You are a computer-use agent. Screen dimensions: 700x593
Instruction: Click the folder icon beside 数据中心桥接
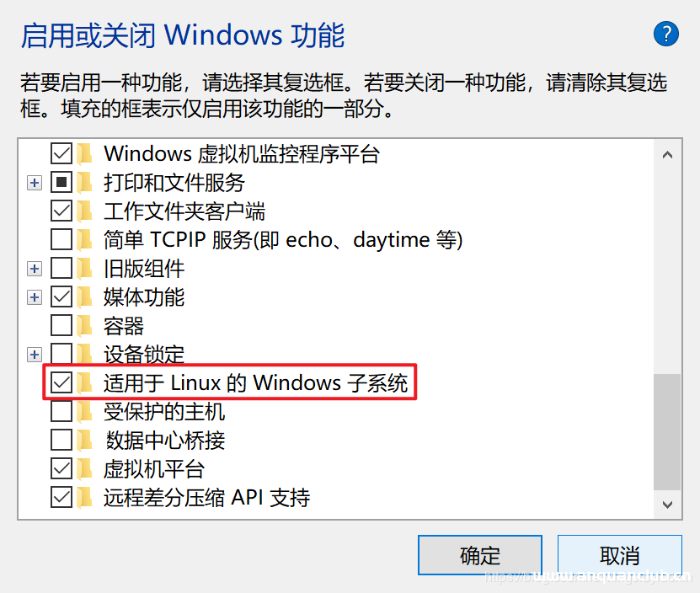pyautogui.click(x=84, y=440)
